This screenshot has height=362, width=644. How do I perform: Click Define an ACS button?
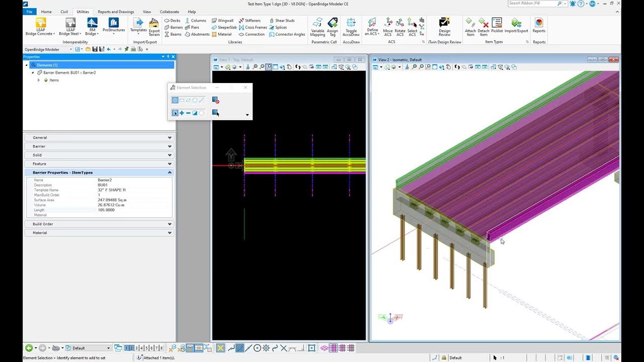click(x=372, y=27)
